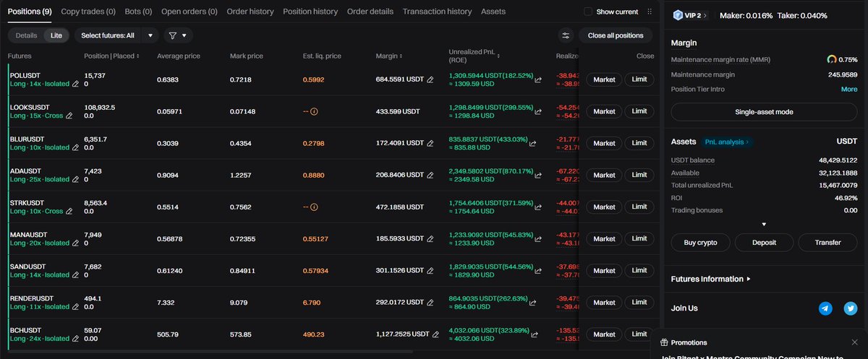Click MMR 0.75% gauge indicator
868x359 pixels.
click(x=842, y=59)
